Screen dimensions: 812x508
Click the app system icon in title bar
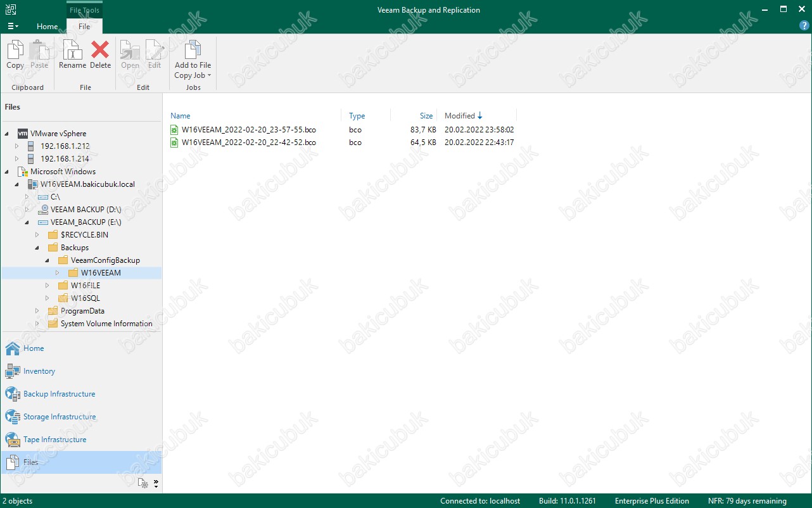10,10
